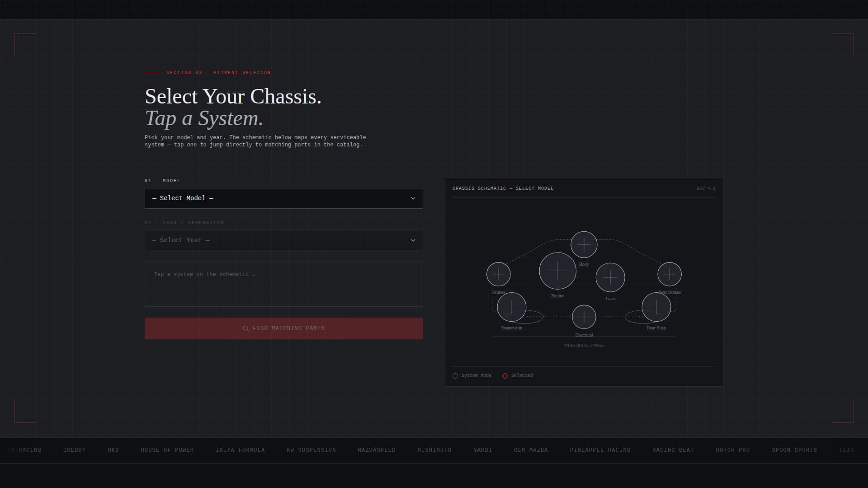
Task: Click SPOON SPORTS brand
Action: [794, 450]
